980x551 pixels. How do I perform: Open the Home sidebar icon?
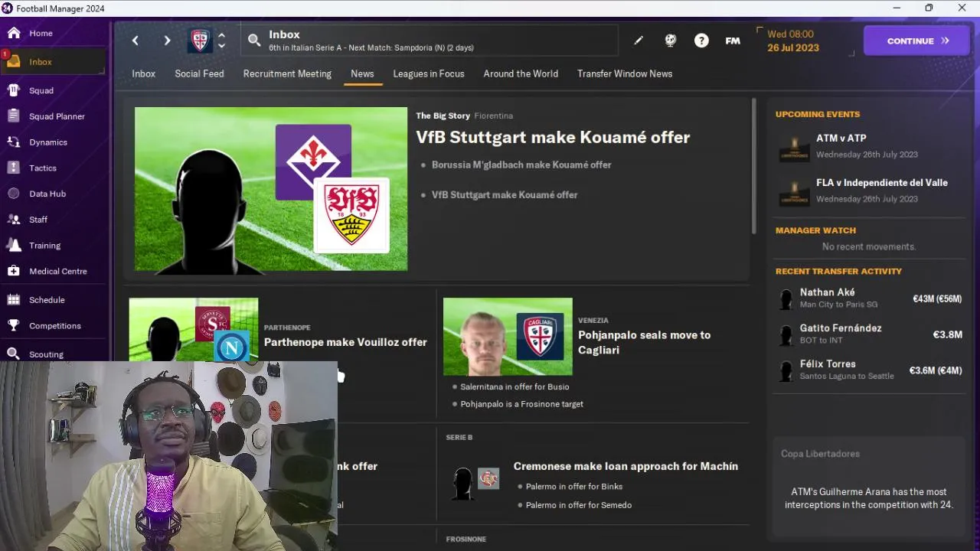14,33
